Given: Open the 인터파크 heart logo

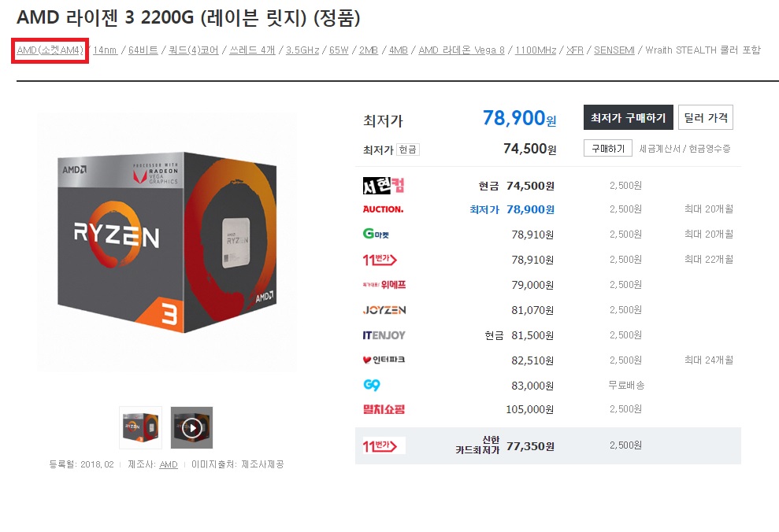Looking at the screenshot, I should (x=384, y=360).
